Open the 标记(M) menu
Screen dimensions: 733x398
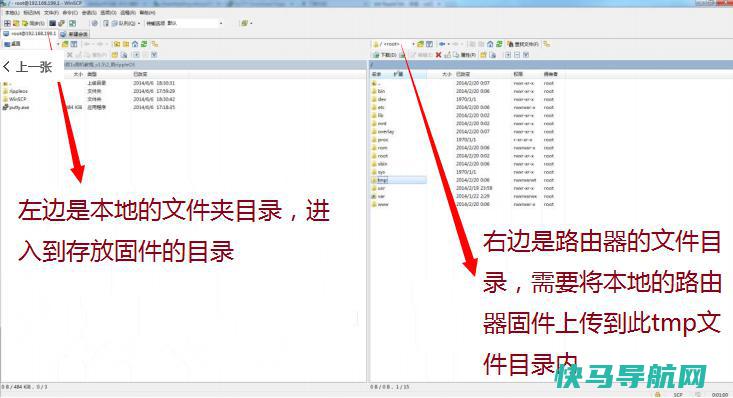[31, 13]
